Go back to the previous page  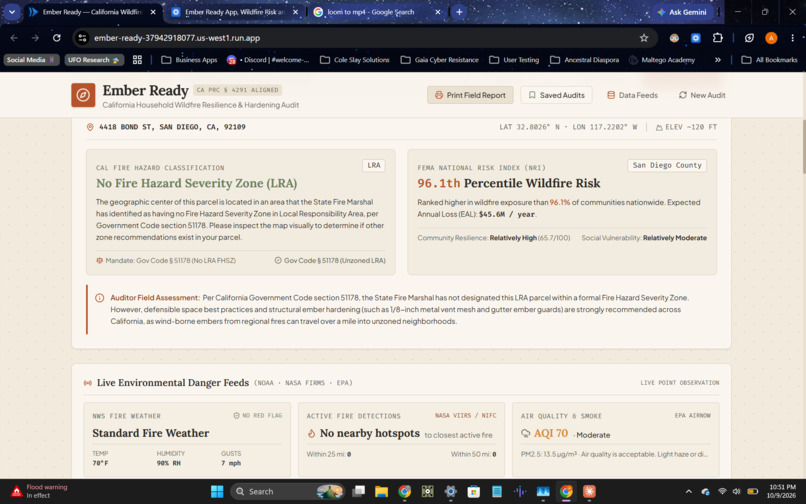point(14,38)
